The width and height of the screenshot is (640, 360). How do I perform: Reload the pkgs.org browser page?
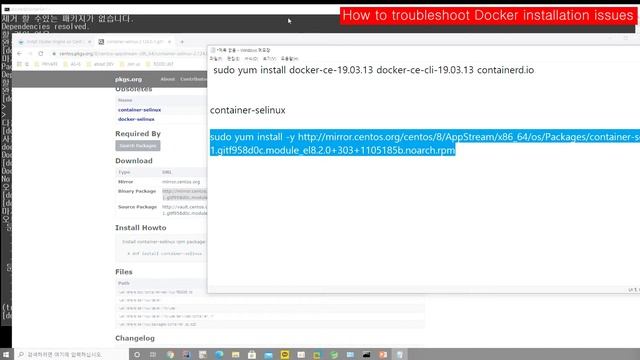(41, 53)
